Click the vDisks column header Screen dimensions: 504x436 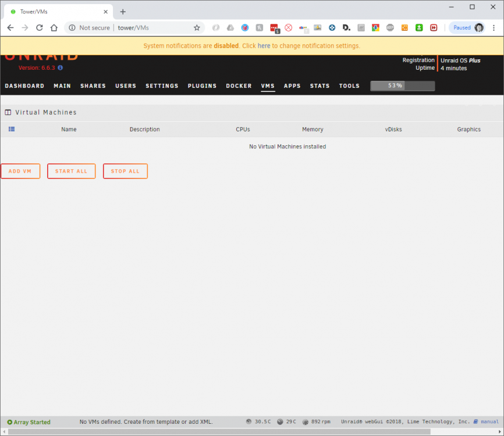pos(393,130)
